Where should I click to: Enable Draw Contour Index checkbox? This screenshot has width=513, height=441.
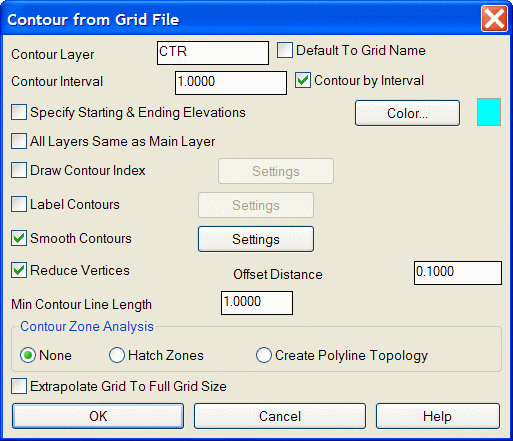coord(19,170)
